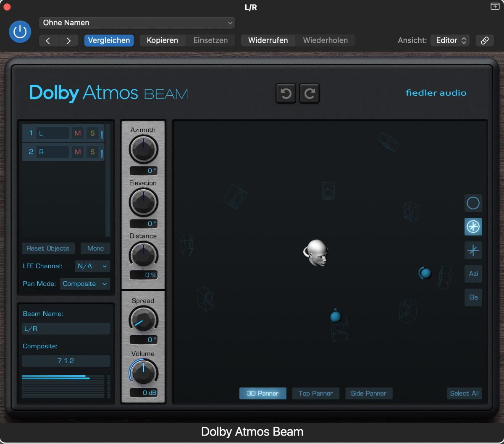Click the Volume knob
This screenshot has width=504, height=444.
pyautogui.click(x=143, y=371)
